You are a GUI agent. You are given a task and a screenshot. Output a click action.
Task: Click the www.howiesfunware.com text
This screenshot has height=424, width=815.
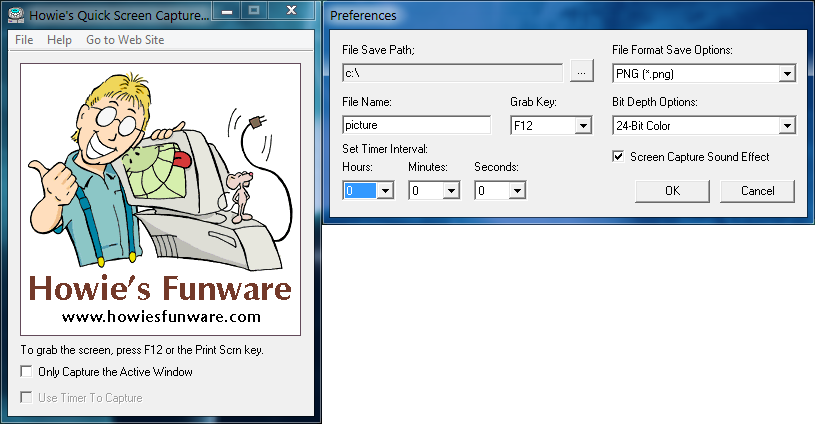(x=161, y=316)
